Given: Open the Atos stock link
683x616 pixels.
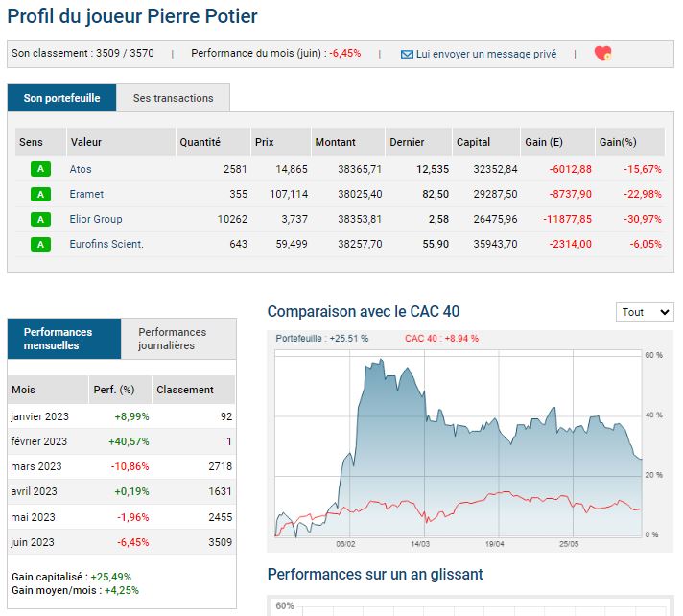Looking at the screenshot, I should (81, 169).
